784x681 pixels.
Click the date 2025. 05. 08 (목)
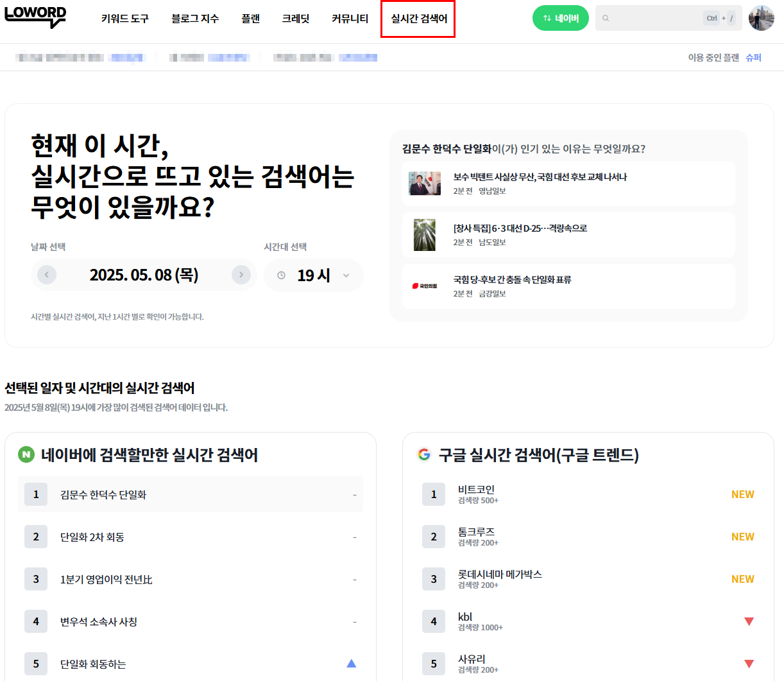pos(144,275)
